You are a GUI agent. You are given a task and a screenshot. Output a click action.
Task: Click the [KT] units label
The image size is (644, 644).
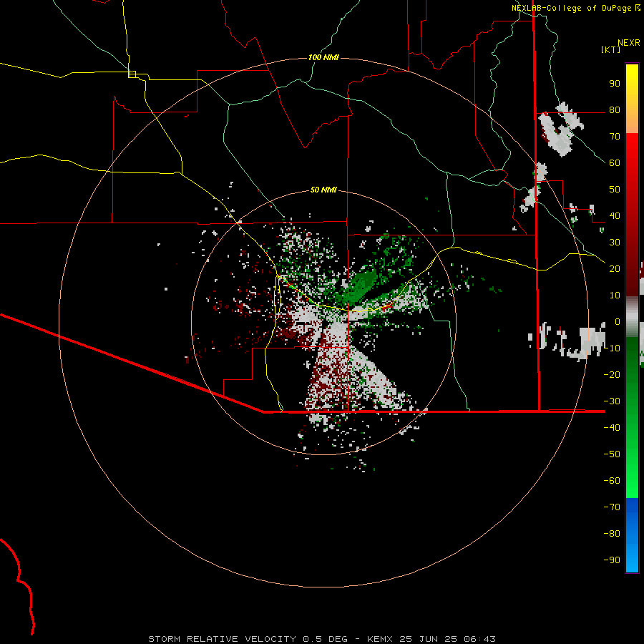[x=611, y=49]
